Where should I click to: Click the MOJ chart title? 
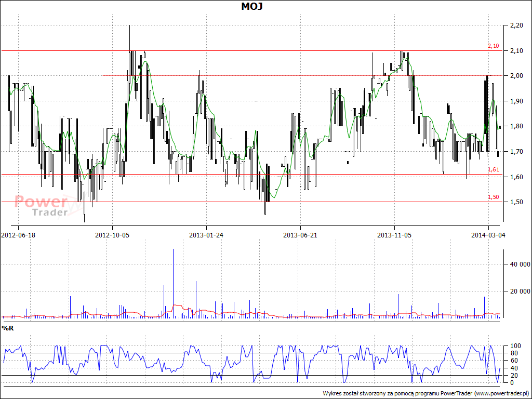coord(252,6)
